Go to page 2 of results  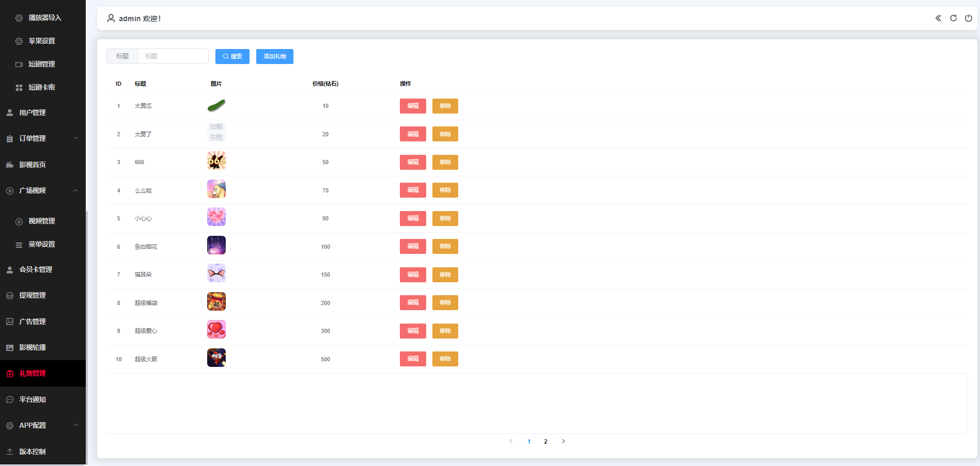(546, 441)
